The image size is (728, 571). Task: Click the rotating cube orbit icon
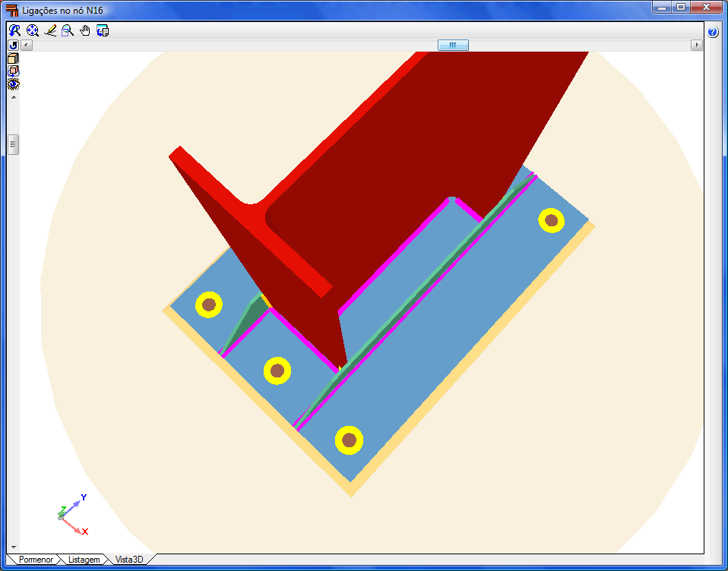(13, 71)
